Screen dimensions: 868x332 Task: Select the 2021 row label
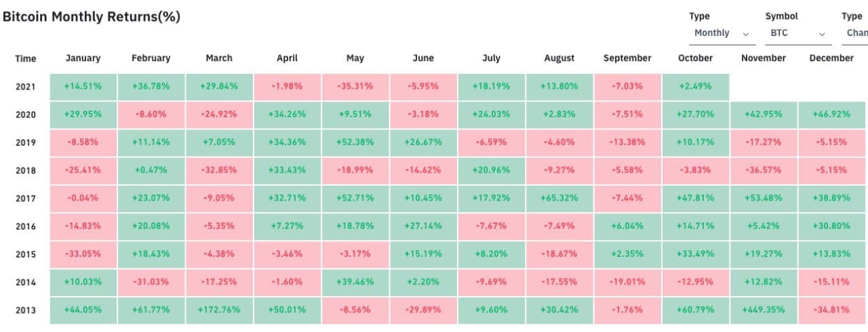(26, 87)
